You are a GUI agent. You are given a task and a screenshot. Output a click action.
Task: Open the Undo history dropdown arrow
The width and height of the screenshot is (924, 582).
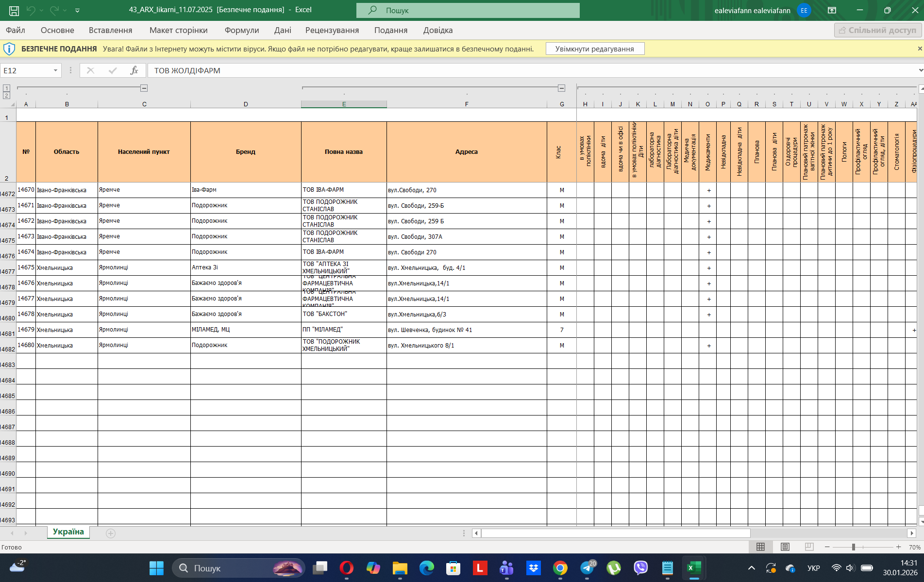coord(42,10)
